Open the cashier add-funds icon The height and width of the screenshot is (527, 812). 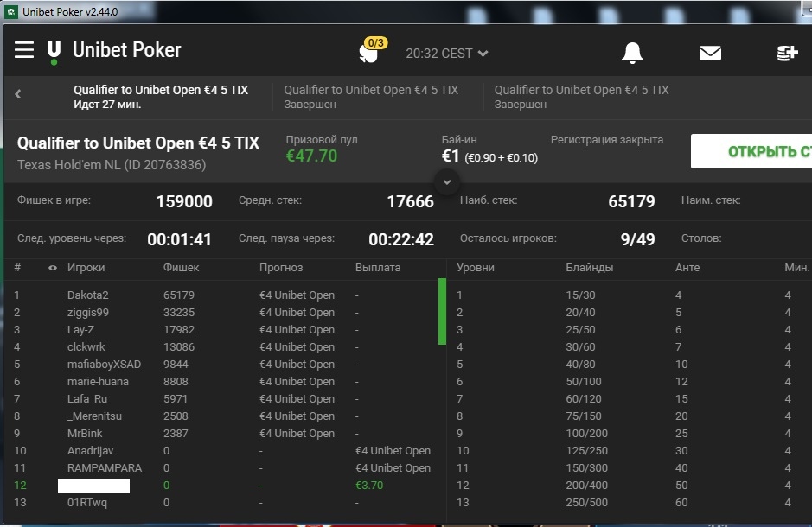(x=787, y=53)
